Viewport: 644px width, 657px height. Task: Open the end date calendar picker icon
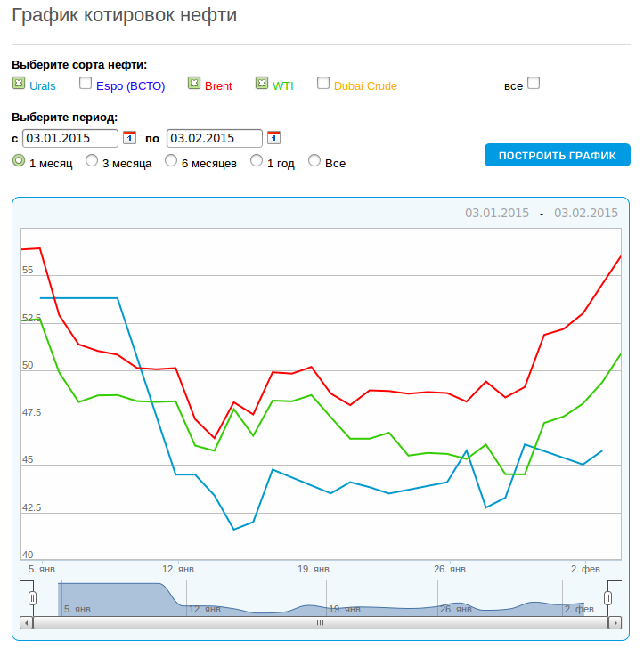coord(273,138)
